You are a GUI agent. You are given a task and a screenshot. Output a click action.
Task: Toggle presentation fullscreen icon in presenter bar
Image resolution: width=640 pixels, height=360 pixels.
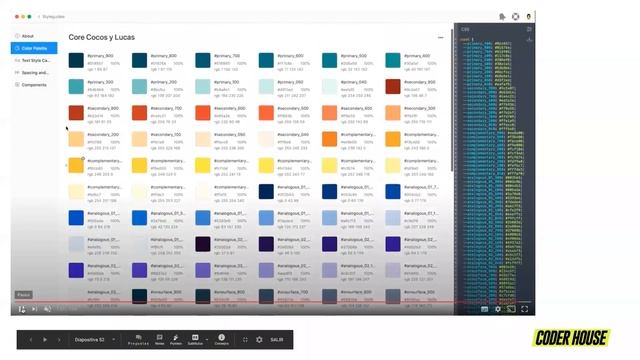[245, 340]
